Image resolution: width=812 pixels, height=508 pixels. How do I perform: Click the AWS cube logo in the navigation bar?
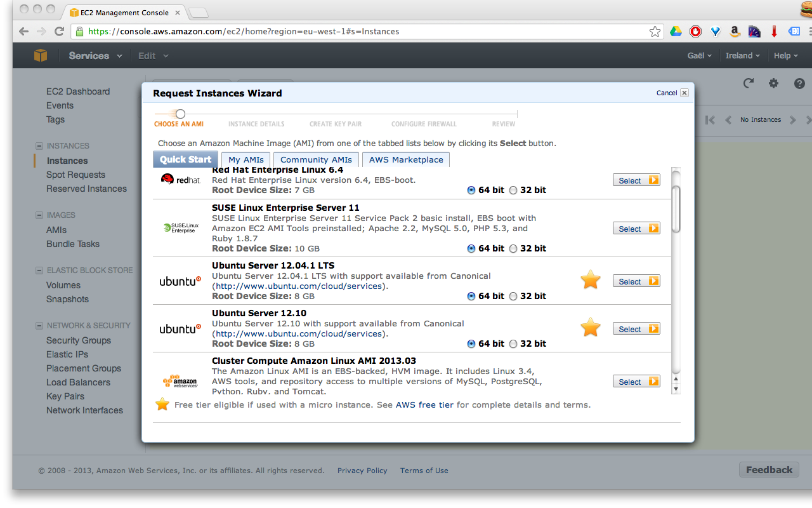[41, 55]
